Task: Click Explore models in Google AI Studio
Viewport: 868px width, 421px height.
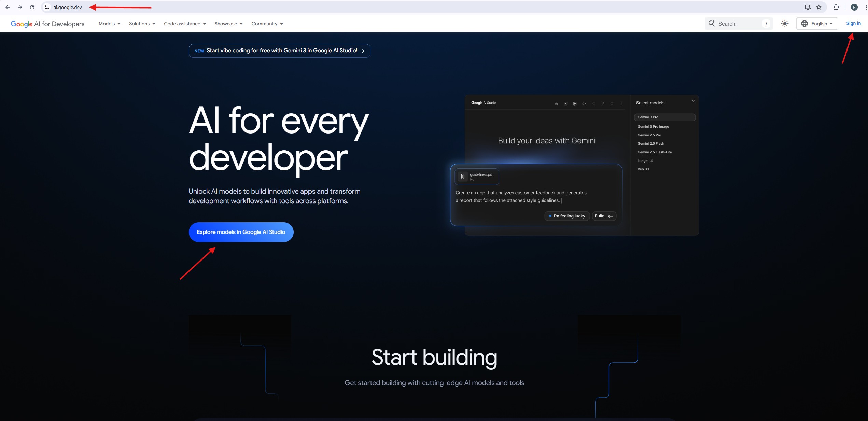Action: coord(241,232)
